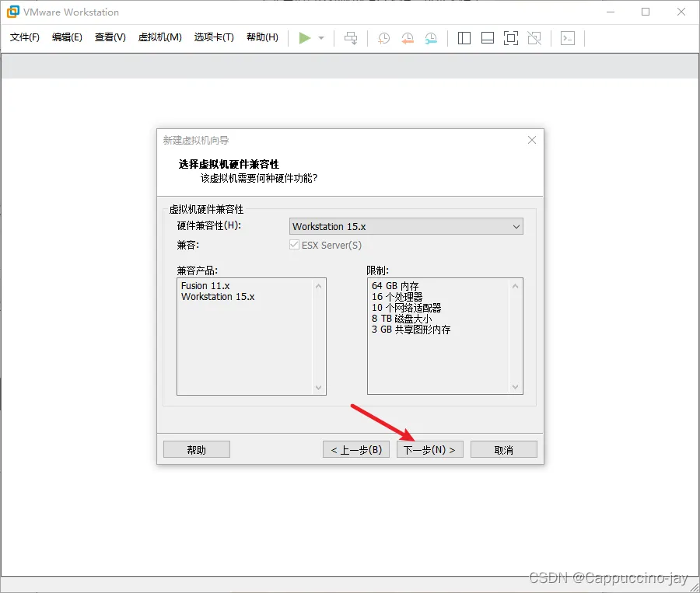Click the VMware Workstation app logo

pyautogui.click(x=13, y=12)
